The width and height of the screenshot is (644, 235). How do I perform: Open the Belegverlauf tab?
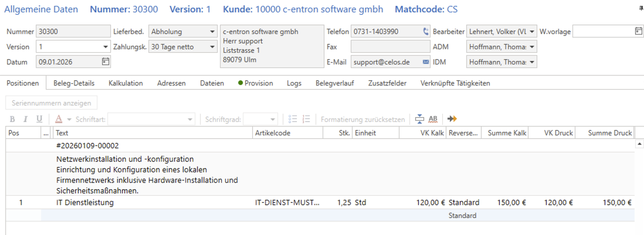point(334,83)
